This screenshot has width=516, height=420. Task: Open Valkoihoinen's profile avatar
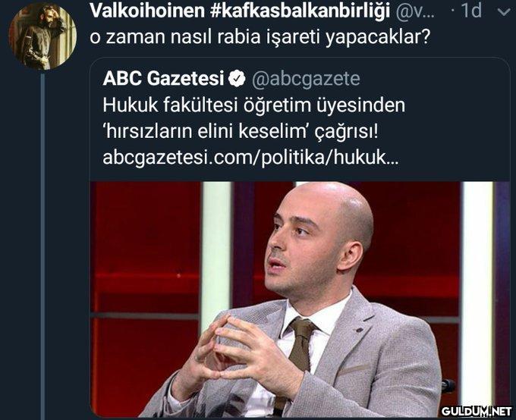tap(42, 36)
